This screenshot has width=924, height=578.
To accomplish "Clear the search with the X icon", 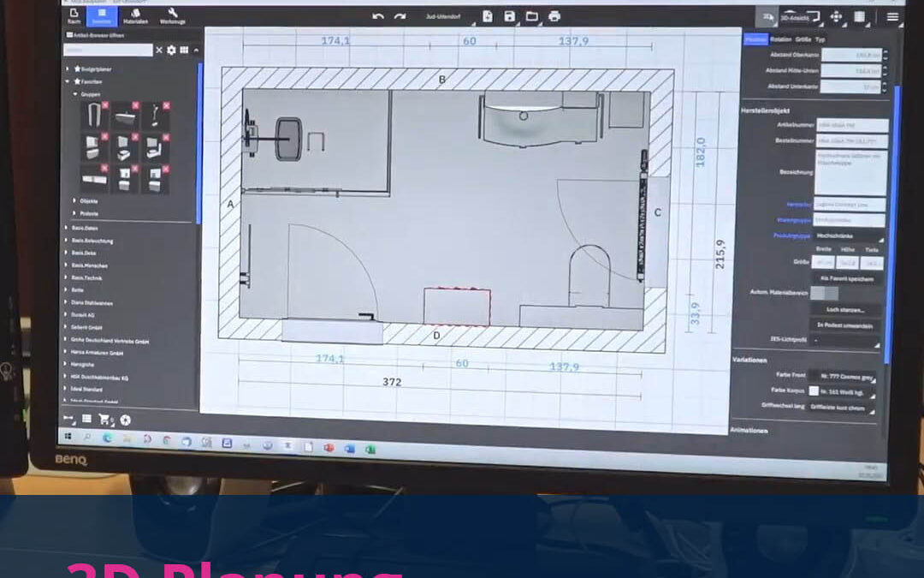I will pyautogui.click(x=159, y=51).
